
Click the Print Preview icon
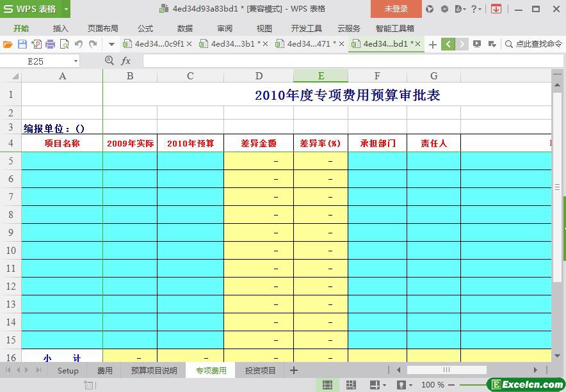click(64, 44)
